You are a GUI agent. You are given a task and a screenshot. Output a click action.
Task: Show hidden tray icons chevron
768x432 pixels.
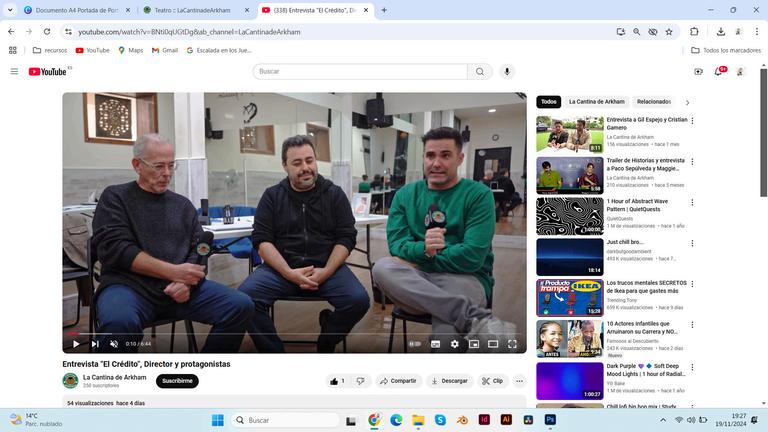pos(663,420)
